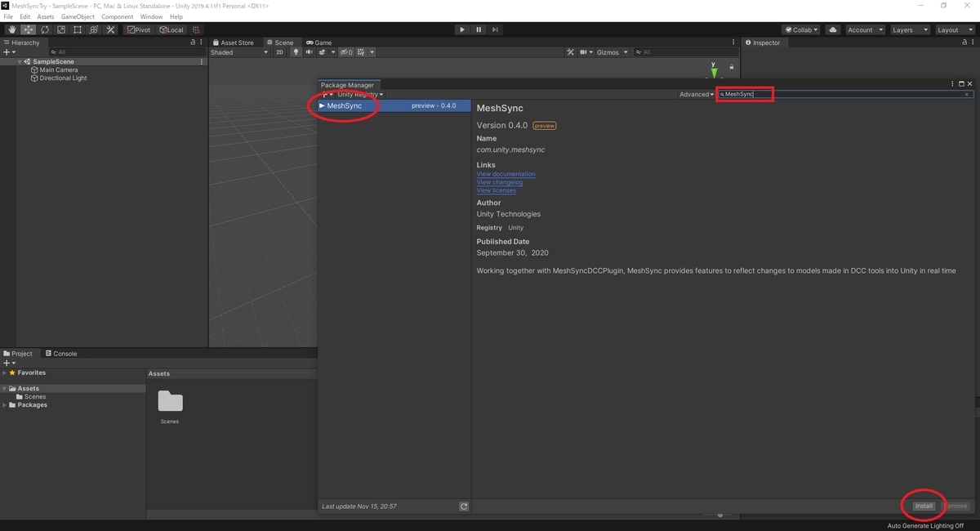Screen dimensions: 980x531
Task: Open Advanced dropdown in Package Manager
Action: click(x=697, y=95)
